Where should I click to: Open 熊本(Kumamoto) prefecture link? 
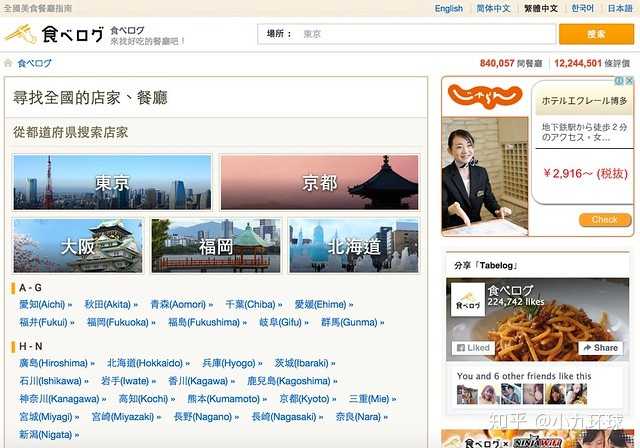pyautogui.click(x=227, y=399)
